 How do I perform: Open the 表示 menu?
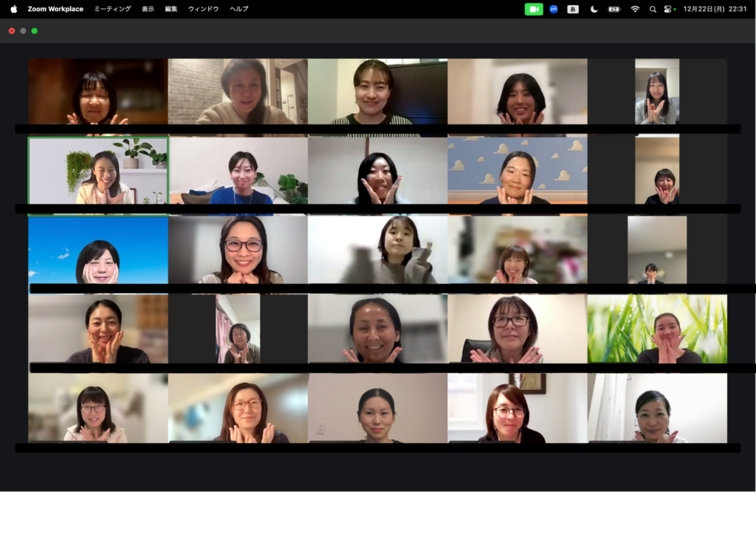coord(148,9)
